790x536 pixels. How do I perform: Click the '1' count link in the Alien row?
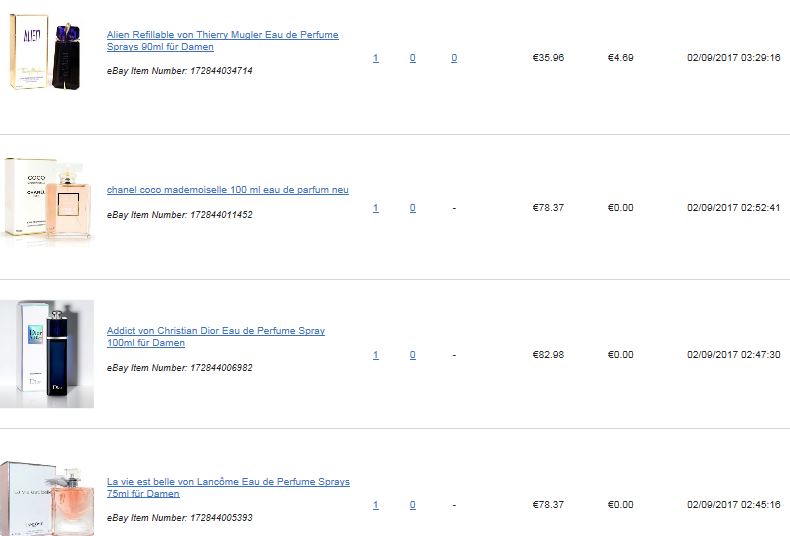click(375, 58)
